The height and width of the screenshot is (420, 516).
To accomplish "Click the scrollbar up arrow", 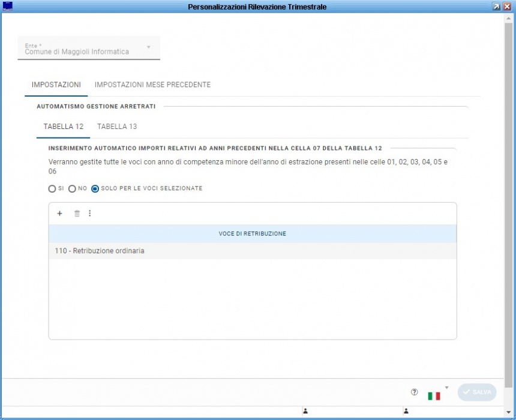I will (508, 19).
